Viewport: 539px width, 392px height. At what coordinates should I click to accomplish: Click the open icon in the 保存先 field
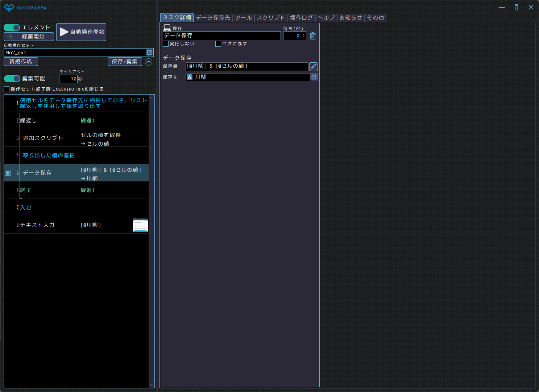[314, 77]
